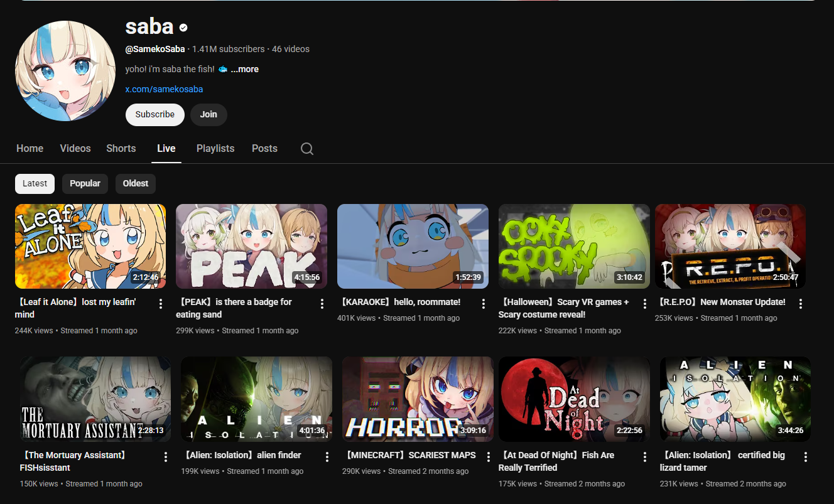The width and height of the screenshot is (834, 504).
Task: Play the 3:44:26 Alien Isolation thumbnail
Action: [x=735, y=399]
